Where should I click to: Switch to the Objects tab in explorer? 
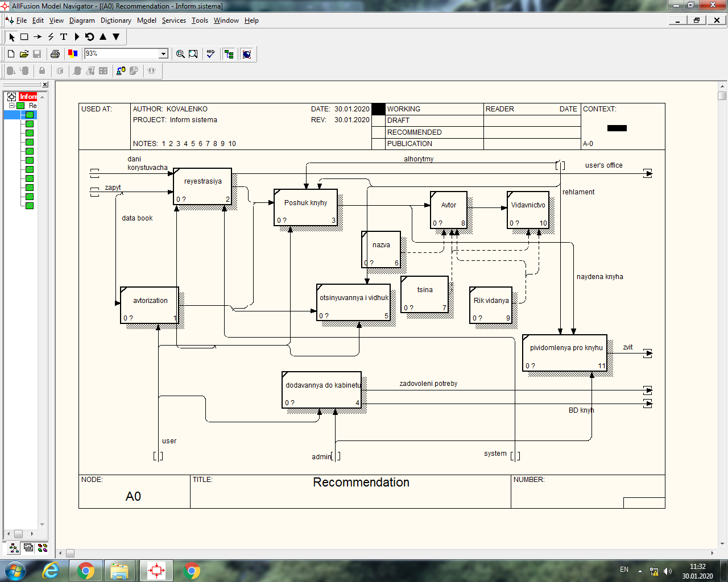click(43, 548)
